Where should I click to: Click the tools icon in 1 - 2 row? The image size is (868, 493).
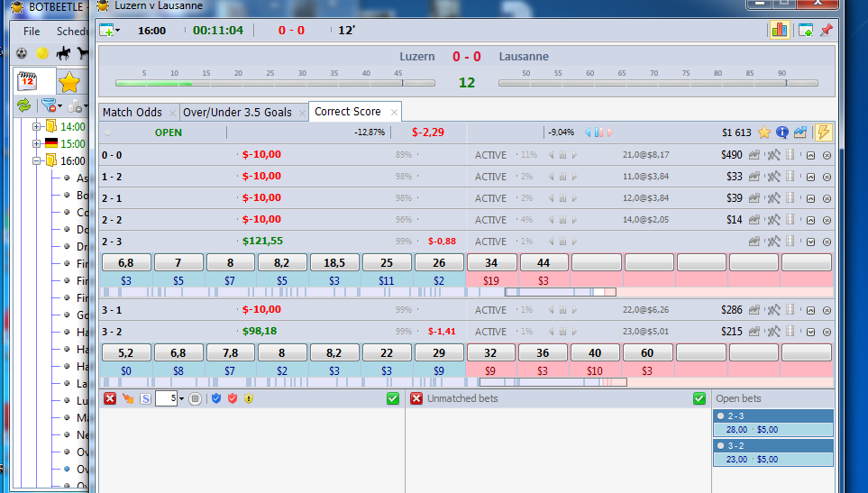click(x=774, y=177)
